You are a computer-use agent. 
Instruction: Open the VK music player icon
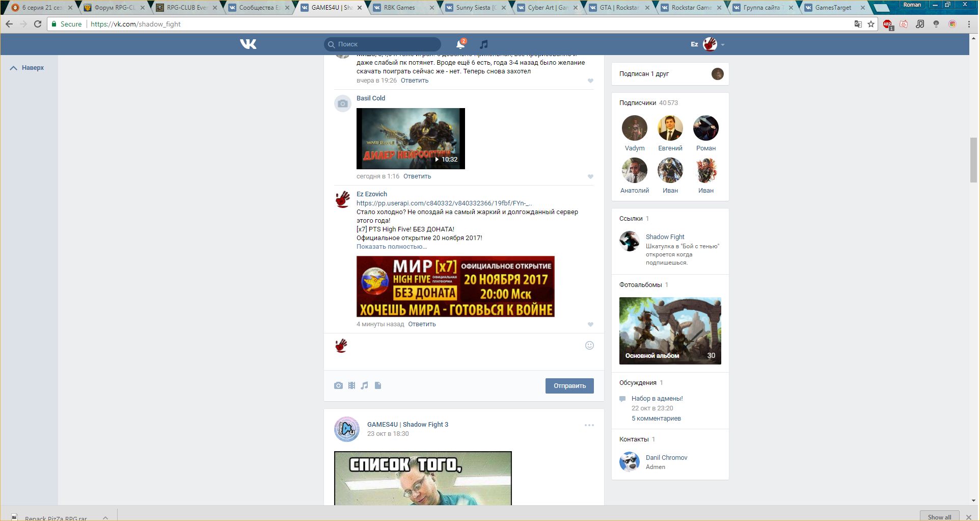click(x=484, y=44)
